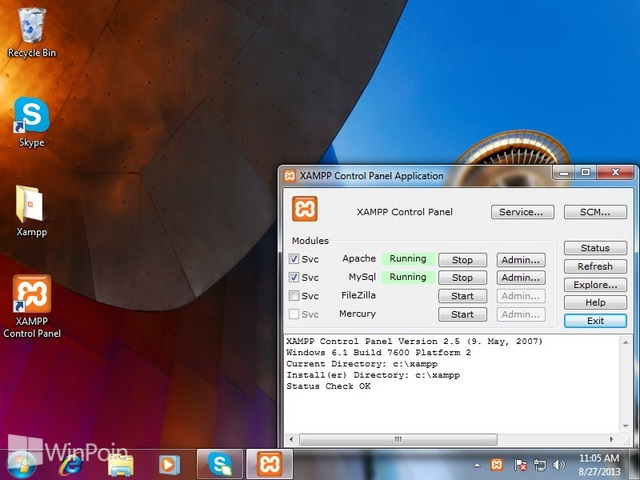Open the Windows Start menu orb
Image resolution: width=640 pixels, height=480 pixels.
point(20,464)
